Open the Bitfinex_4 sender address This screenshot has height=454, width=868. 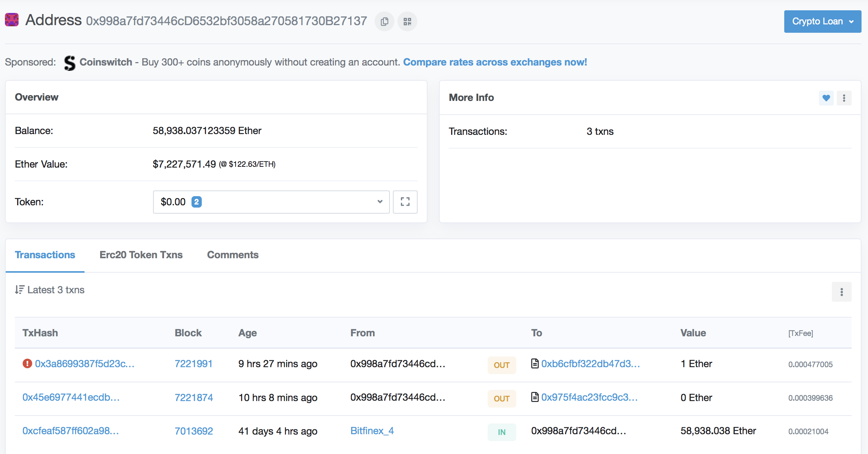[x=372, y=431]
